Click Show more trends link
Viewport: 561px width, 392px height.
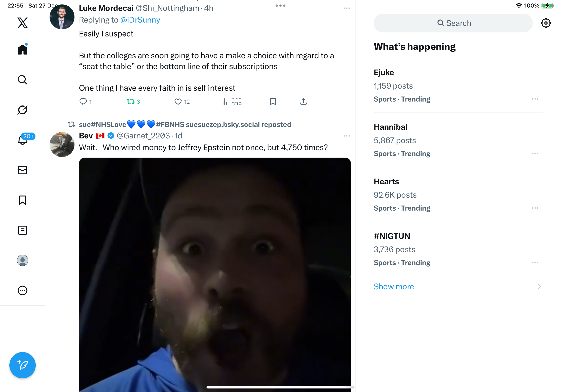pyautogui.click(x=394, y=286)
